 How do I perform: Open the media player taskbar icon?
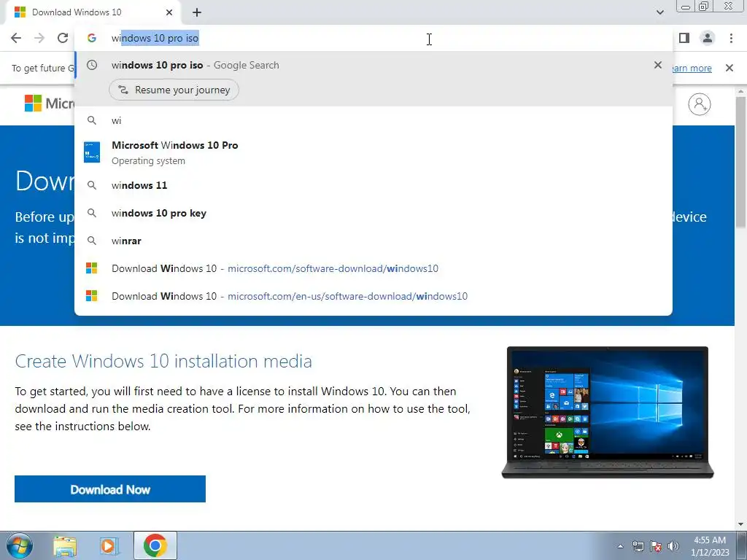click(x=109, y=546)
